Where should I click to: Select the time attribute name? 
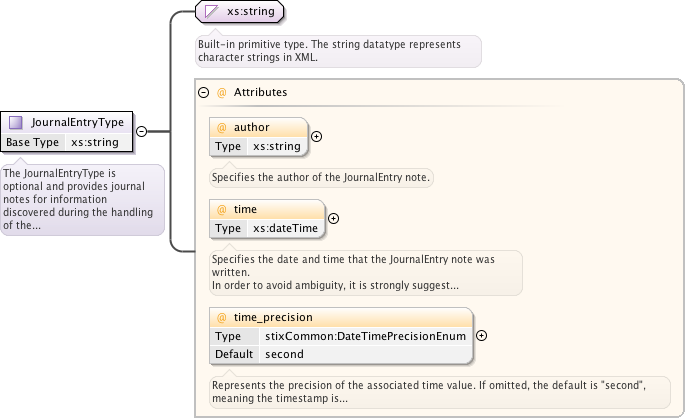point(245,209)
